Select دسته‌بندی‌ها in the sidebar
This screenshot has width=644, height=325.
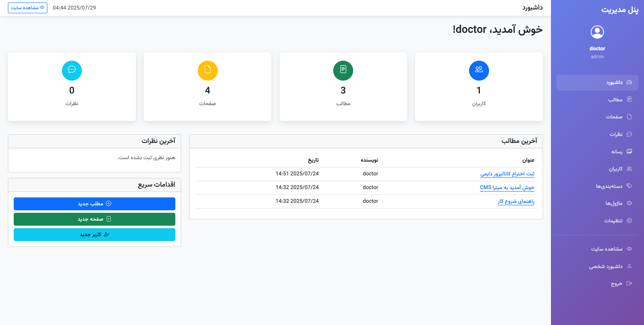click(597, 186)
